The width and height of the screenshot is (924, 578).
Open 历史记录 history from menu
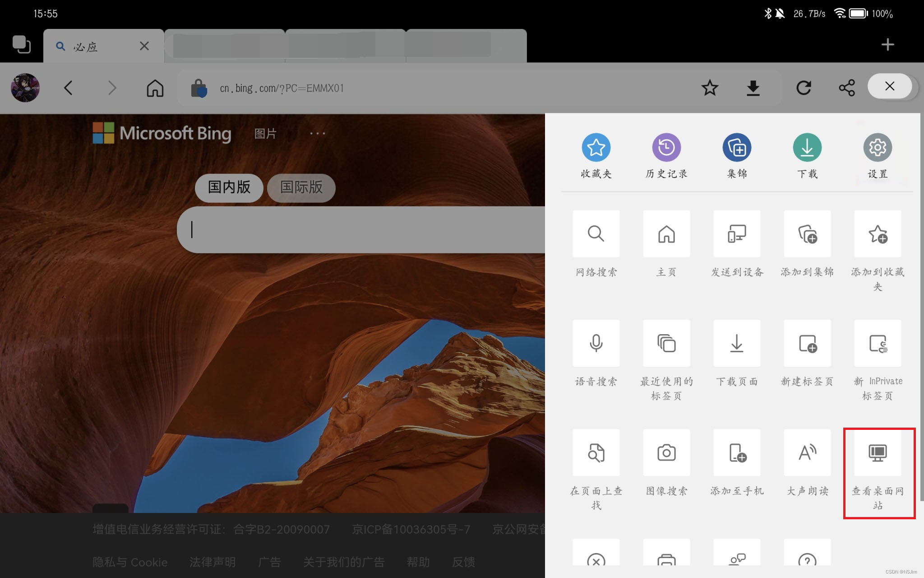tap(666, 148)
